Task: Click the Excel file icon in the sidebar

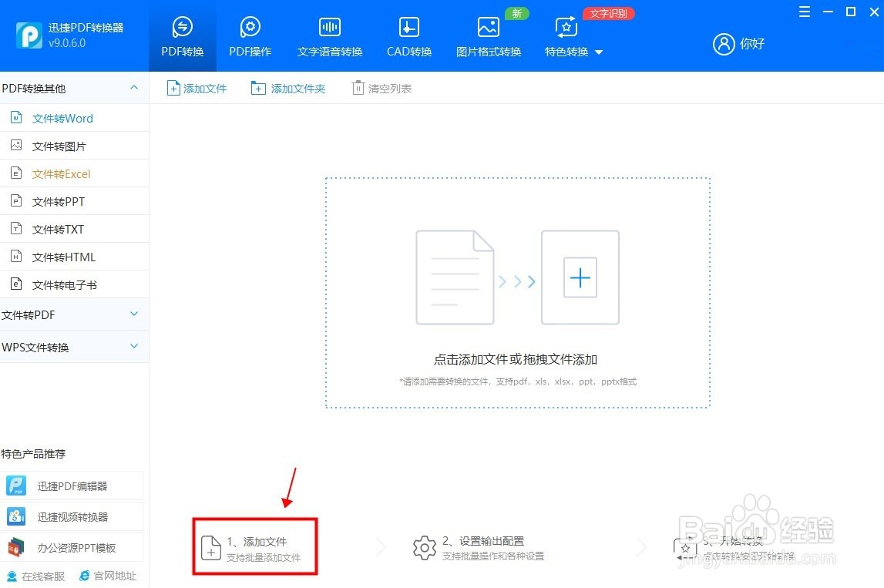Action: click(16, 173)
